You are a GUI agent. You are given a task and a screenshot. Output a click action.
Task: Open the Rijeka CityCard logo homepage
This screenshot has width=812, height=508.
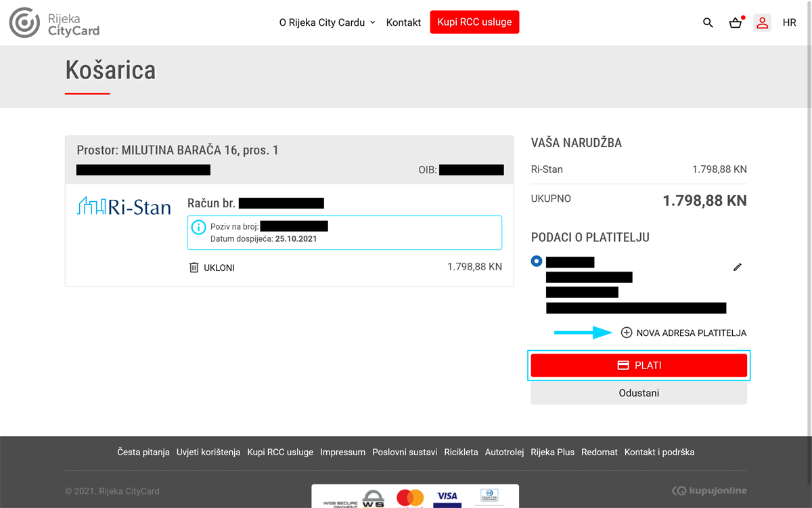54,22
